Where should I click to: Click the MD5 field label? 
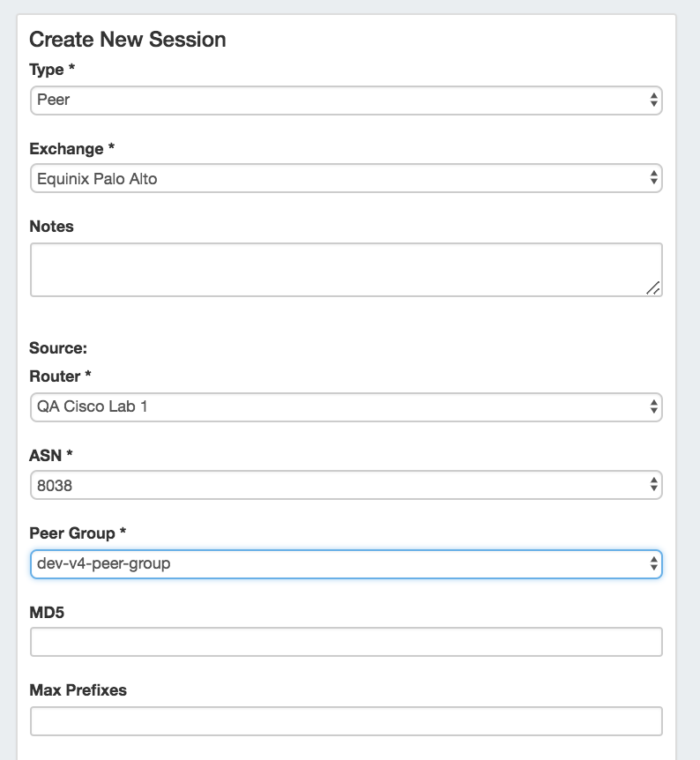[47, 612]
